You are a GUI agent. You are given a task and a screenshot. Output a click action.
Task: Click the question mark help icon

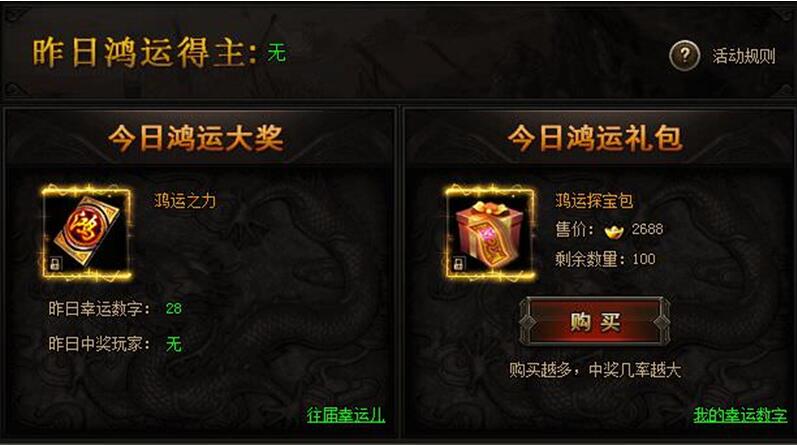click(x=685, y=55)
